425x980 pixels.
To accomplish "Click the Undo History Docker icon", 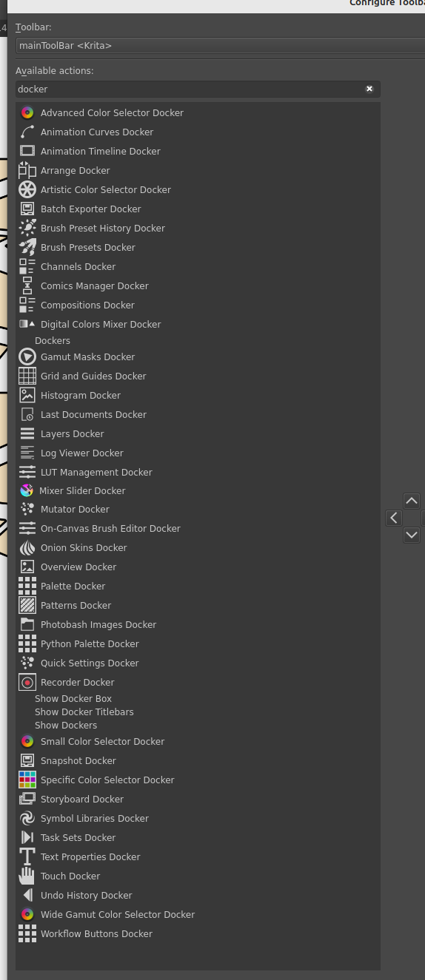I will (27, 896).
